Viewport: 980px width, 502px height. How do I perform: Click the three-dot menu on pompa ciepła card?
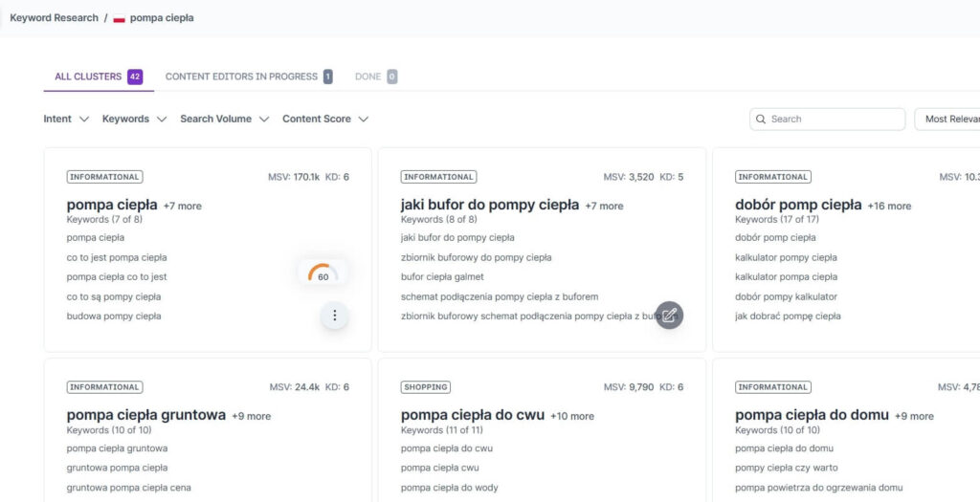click(334, 316)
